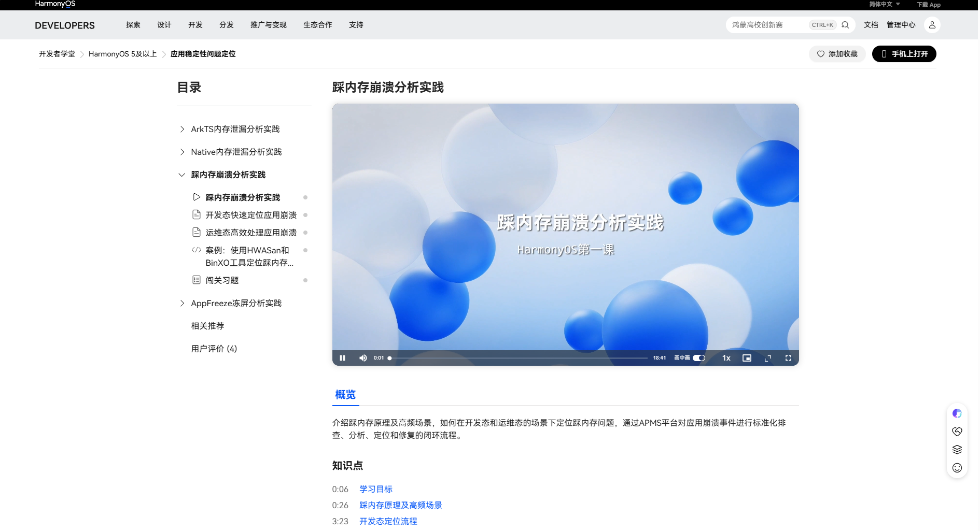This screenshot has width=980, height=531.
Task: Click the DEVELOPERS logo
Action: [x=65, y=25]
